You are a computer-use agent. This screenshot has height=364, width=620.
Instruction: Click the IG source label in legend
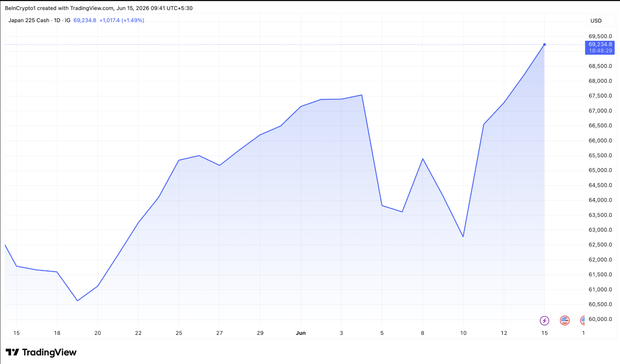68,20
